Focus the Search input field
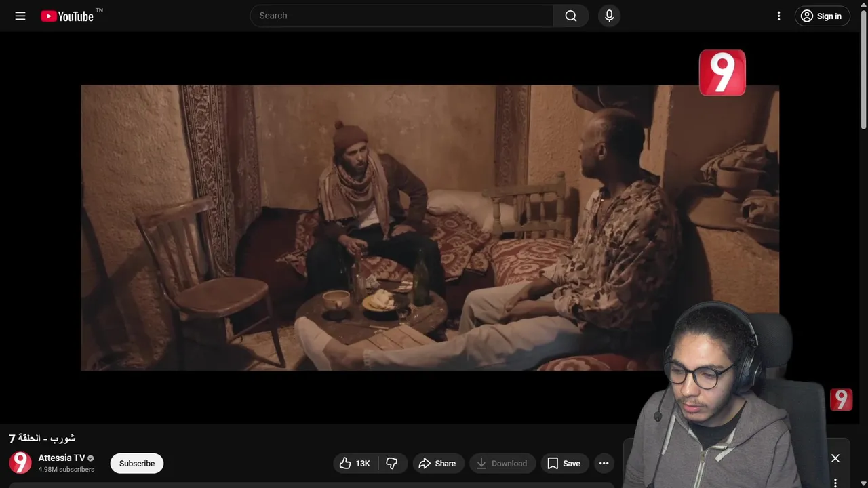Image resolution: width=868 pixels, height=488 pixels. click(x=401, y=16)
